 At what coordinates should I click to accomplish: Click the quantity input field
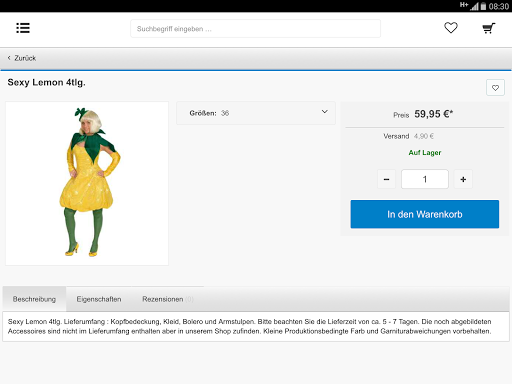(x=425, y=179)
